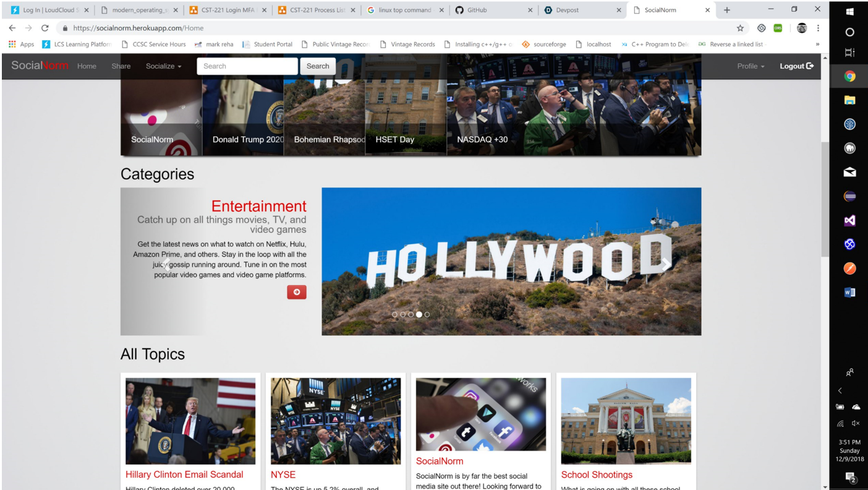Viewport: 868px width, 490px height.
Task: Select the second carousel indicator dot
Action: (403, 314)
